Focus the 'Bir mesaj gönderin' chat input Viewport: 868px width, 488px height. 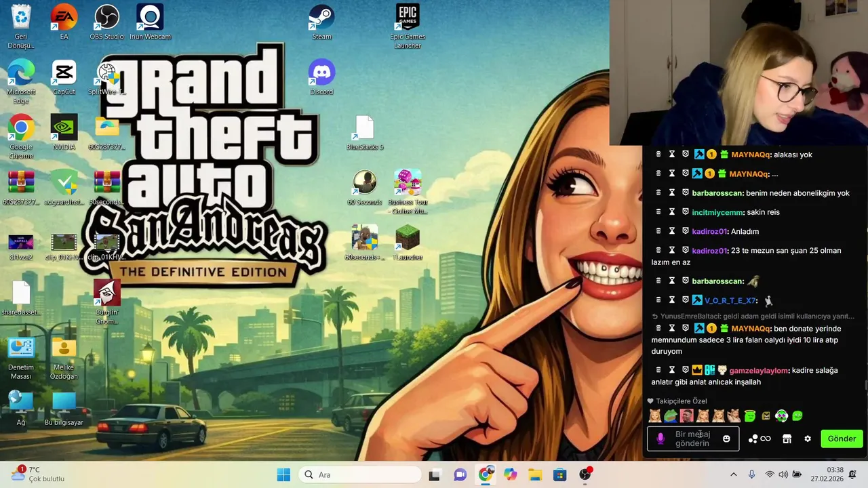692,439
